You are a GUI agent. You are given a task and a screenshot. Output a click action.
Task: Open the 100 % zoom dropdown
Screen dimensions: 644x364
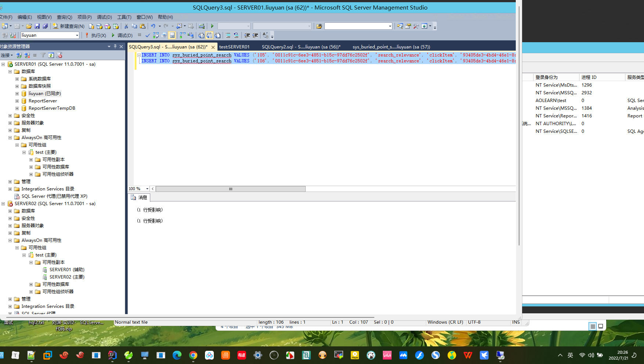[x=147, y=189]
